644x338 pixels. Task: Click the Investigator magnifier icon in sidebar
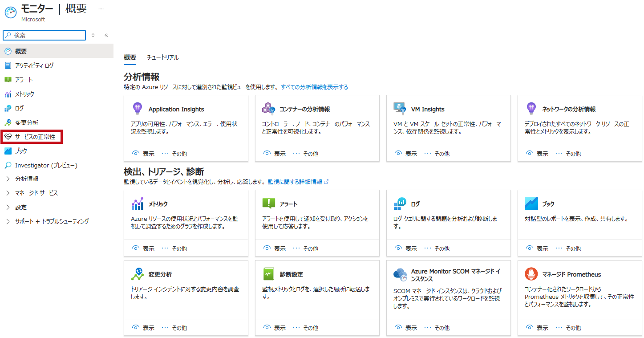pyautogui.click(x=8, y=165)
